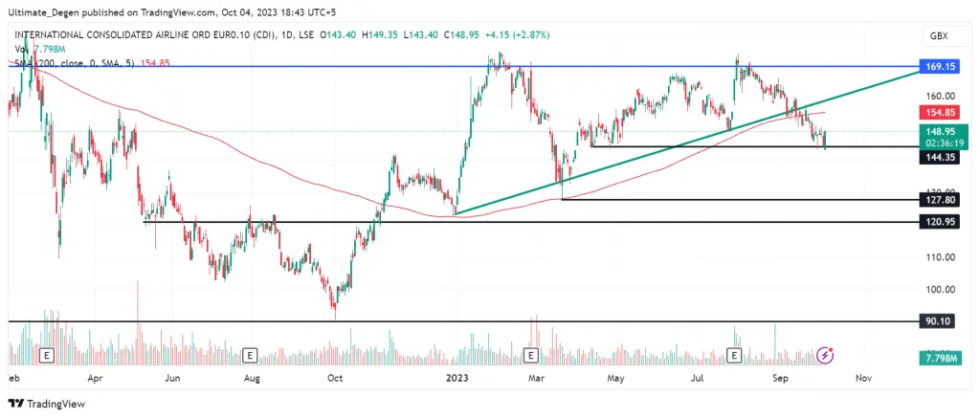The image size is (980, 418).
Task: Click the 100.00 price axis label
Action: tap(942, 289)
